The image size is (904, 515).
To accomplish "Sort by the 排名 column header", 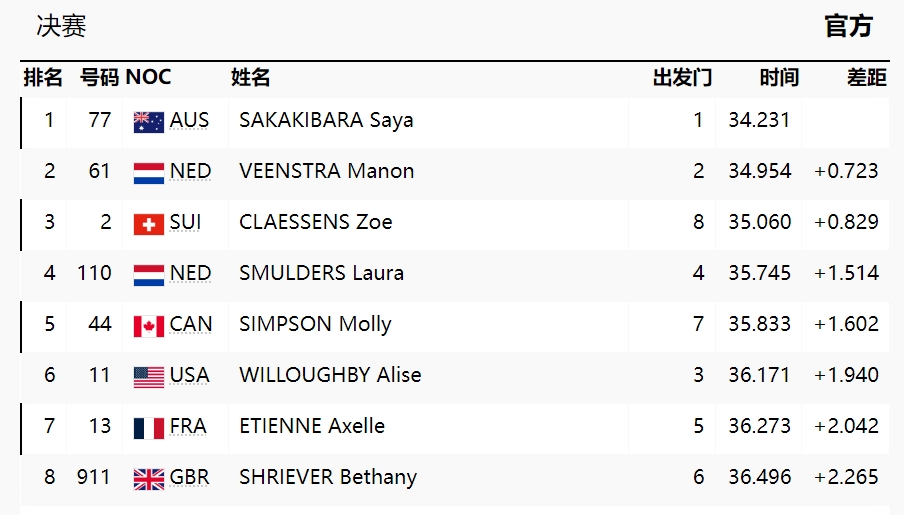I will (43, 78).
